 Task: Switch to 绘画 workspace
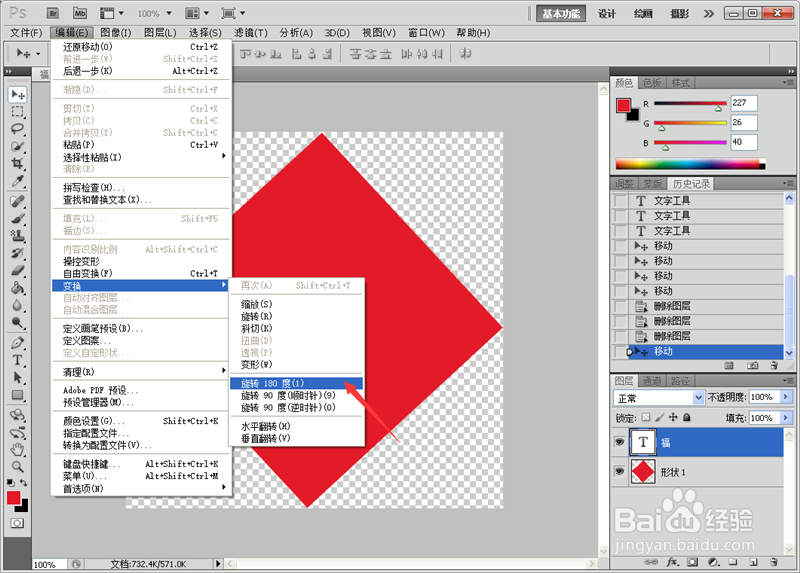point(643,14)
